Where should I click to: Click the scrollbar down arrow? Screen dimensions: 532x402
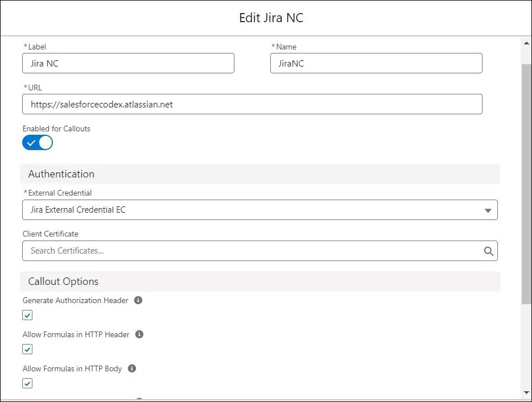click(x=526, y=393)
